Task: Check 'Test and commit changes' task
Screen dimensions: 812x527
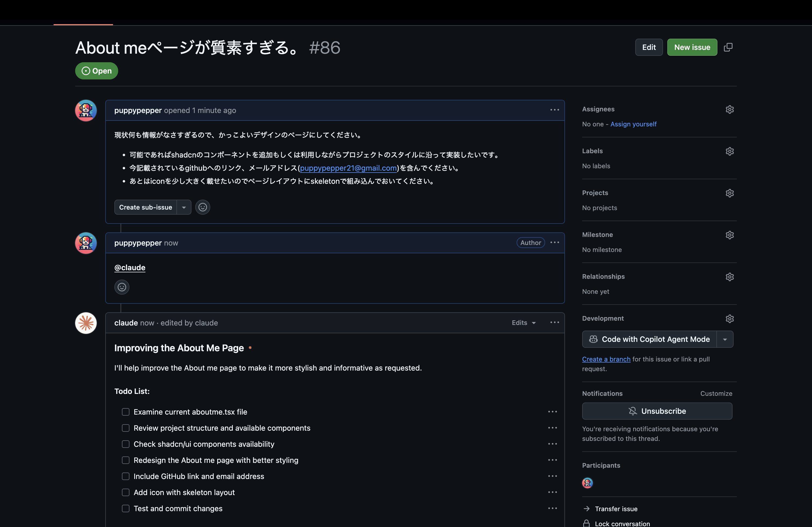Action: [x=126, y=508]
